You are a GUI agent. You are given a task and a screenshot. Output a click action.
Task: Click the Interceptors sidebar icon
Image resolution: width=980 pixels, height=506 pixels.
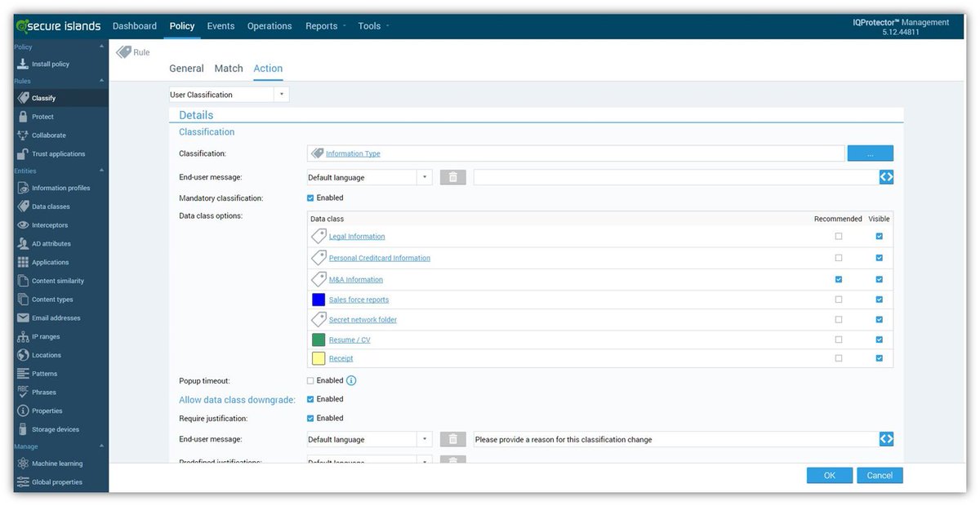(x=22, y=224)
